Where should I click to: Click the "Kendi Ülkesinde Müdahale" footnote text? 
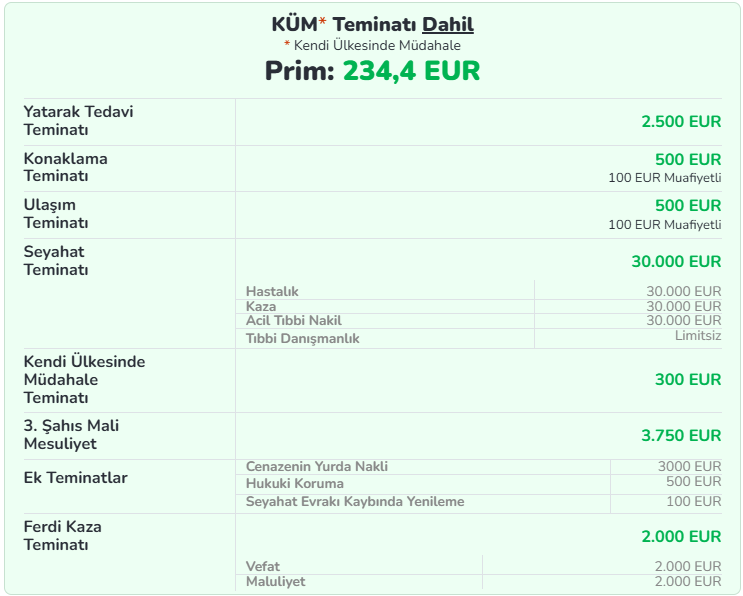(377, 45)
